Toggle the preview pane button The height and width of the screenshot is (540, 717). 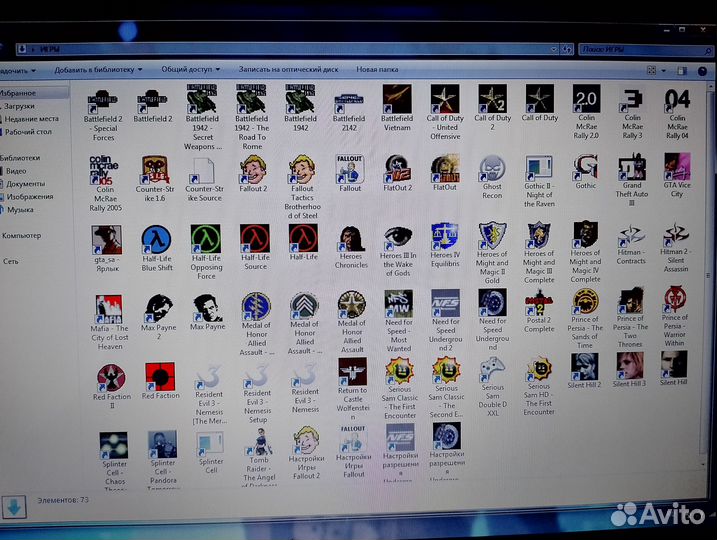pyautogui.click(x=682, y=71)
